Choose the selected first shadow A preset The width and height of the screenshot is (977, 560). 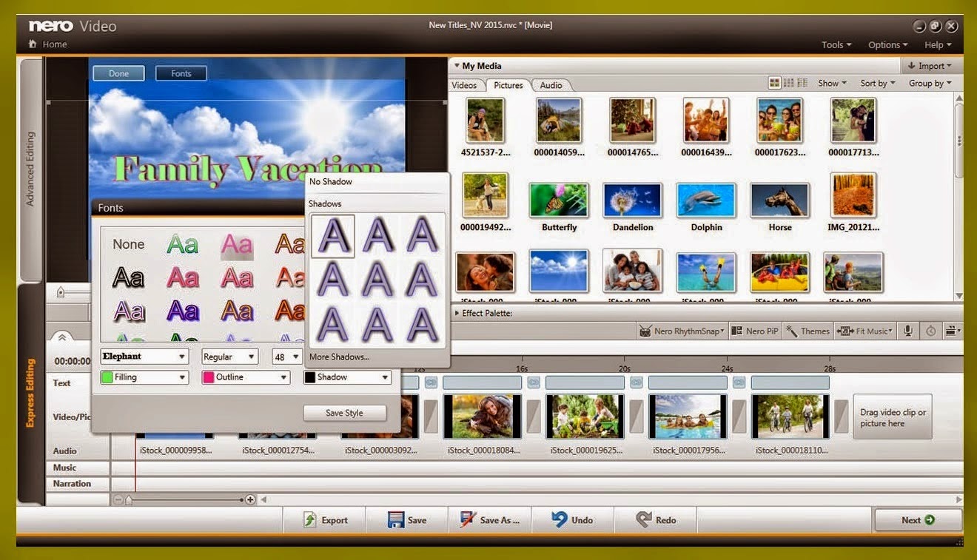[x=332, y=236]
